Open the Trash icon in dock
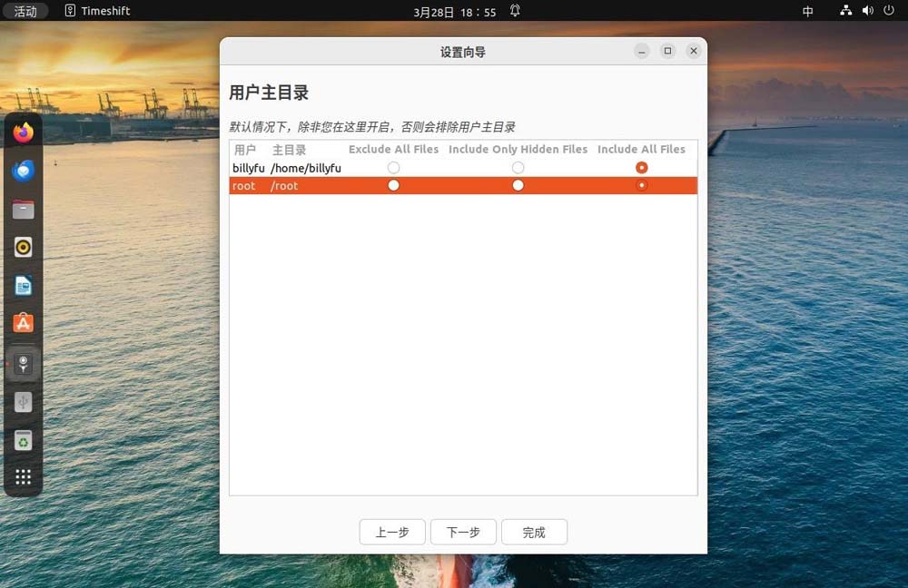Screen dimensions: 908x588 tap(24, 441)
